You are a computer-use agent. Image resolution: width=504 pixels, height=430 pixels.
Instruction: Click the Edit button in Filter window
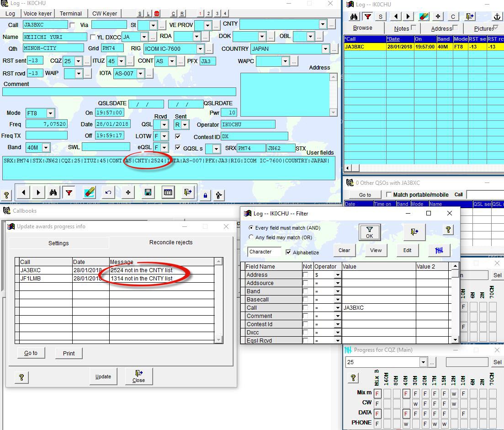tap(407, 250)
